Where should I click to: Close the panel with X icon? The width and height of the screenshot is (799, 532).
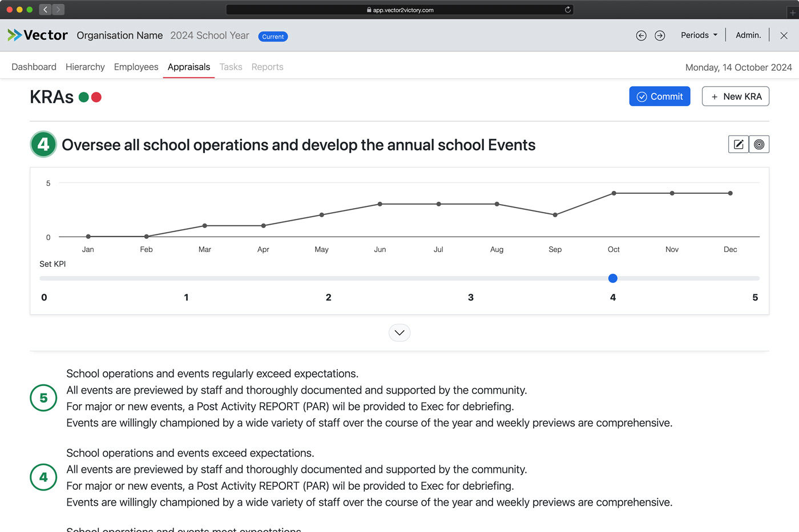[x=784, y=35]
